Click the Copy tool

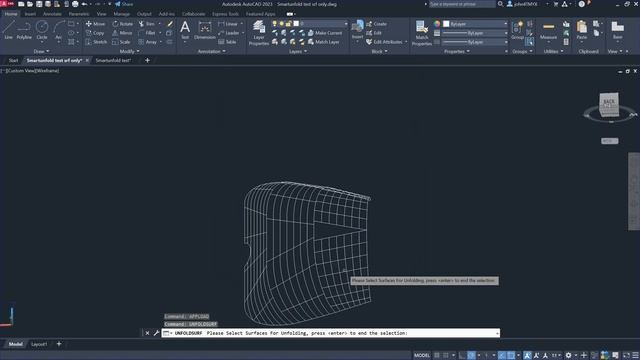coord(95,33)
